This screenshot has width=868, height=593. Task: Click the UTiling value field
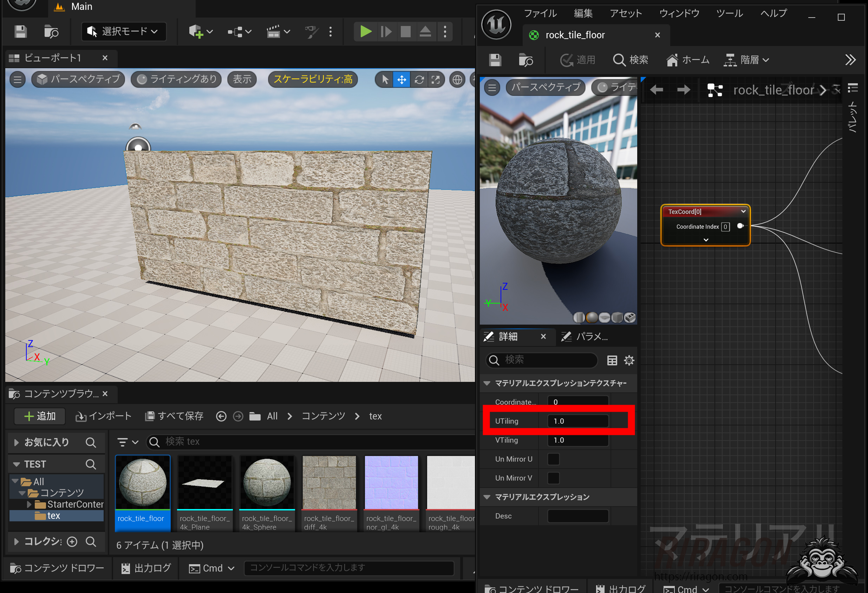pos(577,421)
